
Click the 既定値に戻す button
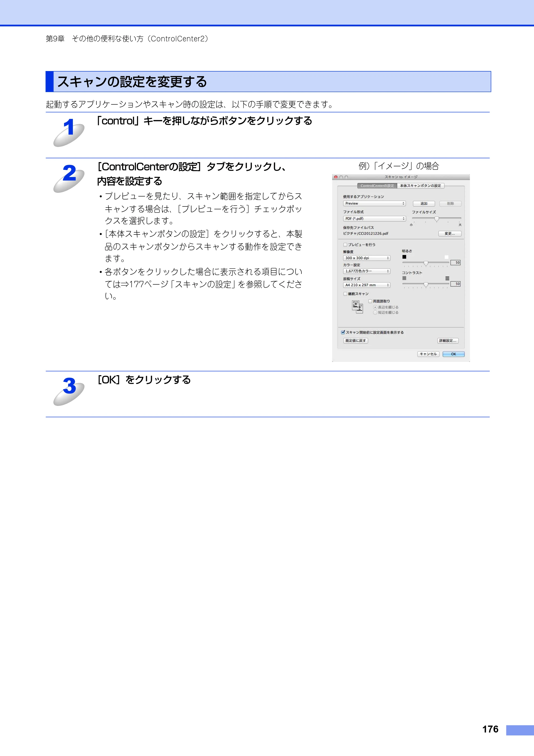point(356,341)
